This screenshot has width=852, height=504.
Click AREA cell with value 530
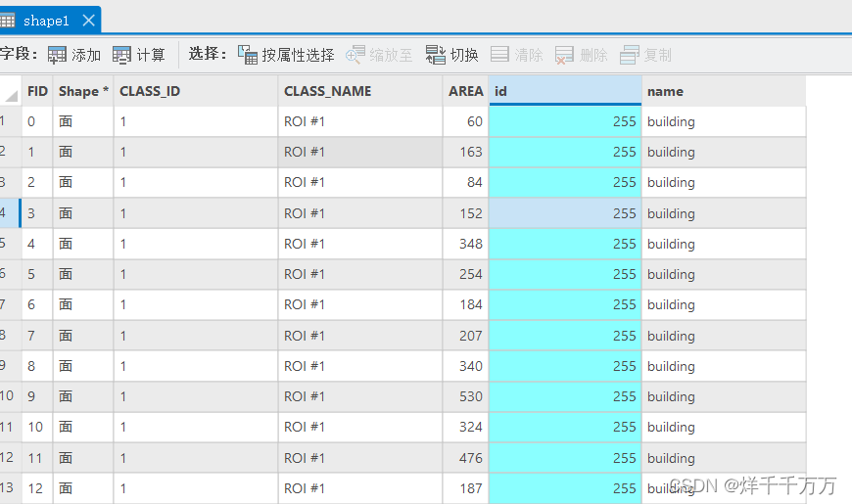pyautogui.click(x=466, y=396)
